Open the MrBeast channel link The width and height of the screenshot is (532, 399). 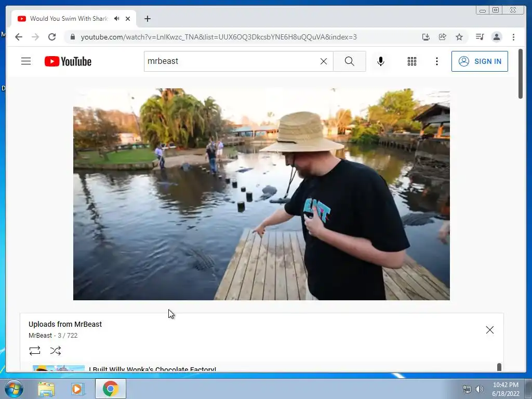[x=40, y=335]
